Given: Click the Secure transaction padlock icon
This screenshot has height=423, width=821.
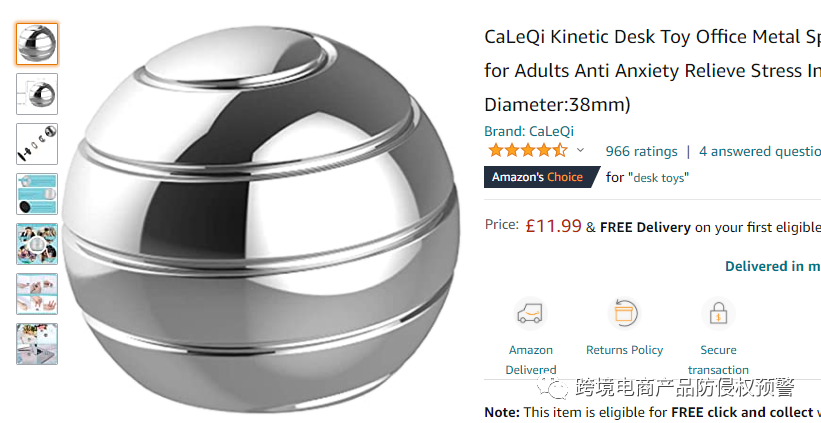Looking at the screenshot, I should pyautogui.click(x=718, y=313).
